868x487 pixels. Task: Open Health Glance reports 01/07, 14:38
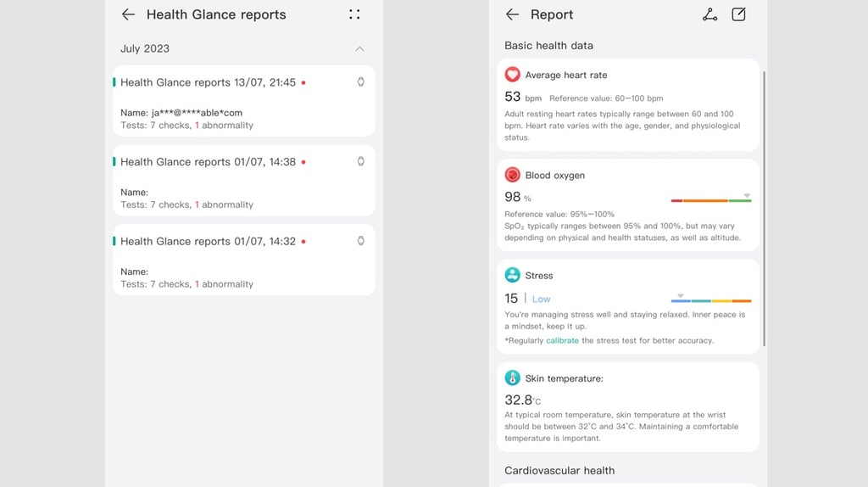[x=243, y=180]
